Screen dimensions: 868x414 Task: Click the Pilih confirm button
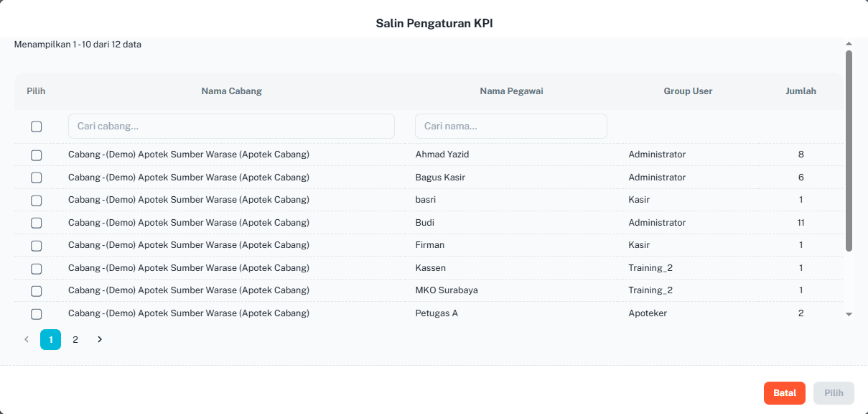click(834, 393)
